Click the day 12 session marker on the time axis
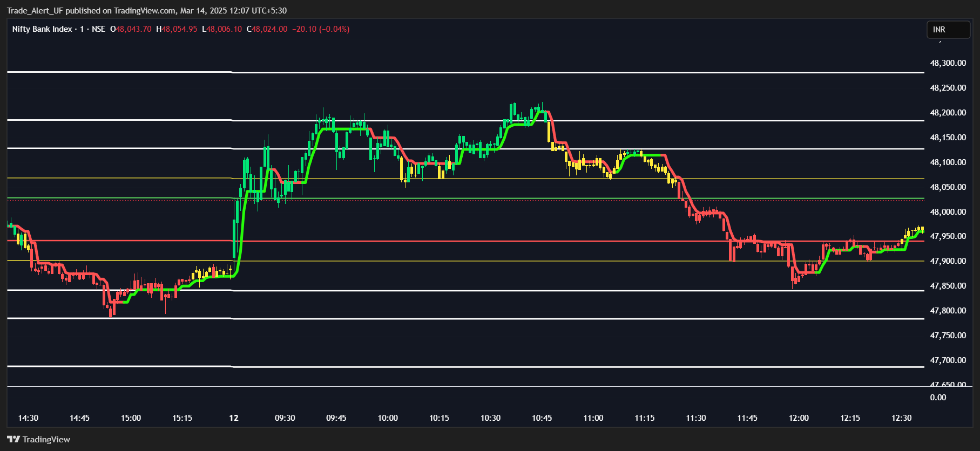 [x=234, y=418]
